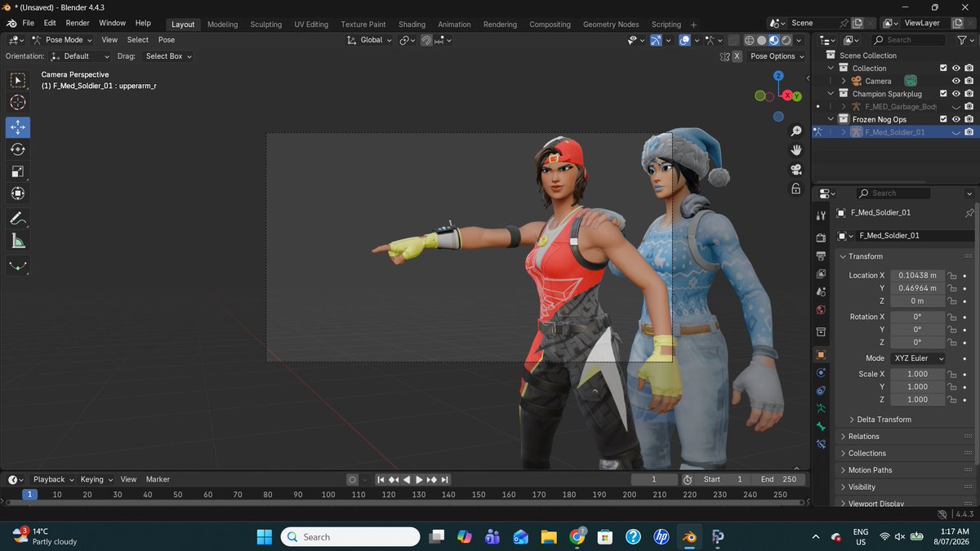The width and height of the screenshot is (980, 551).
Task: Open the Object Constraints properties tab
Action: tap(821, 390)
